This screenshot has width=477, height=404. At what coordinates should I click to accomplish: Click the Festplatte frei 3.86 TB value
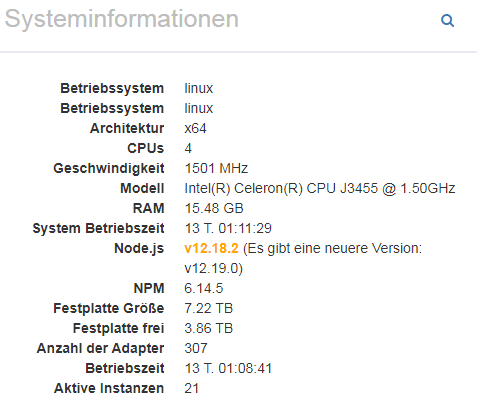(209, 328)
